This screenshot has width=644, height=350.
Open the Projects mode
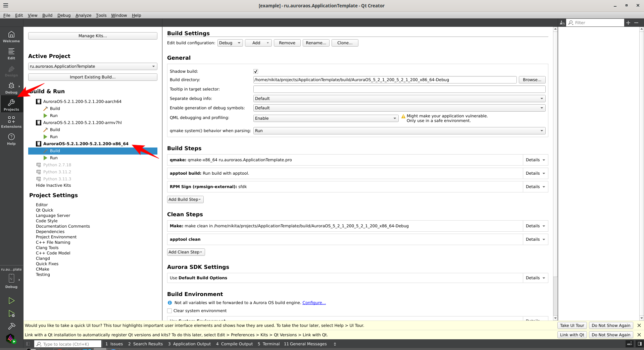[11, 105]
